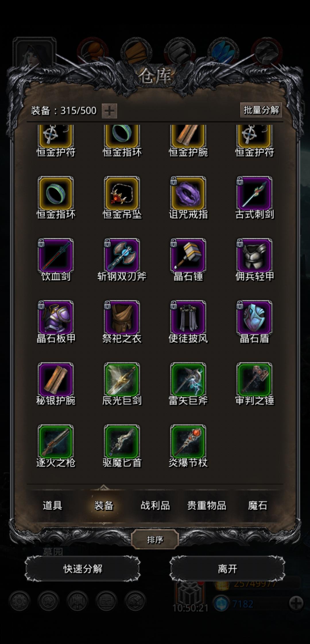The image size is (310, 644).
Task: Select the 辰光巨剑 greatsword item
Action: point(122,380)
